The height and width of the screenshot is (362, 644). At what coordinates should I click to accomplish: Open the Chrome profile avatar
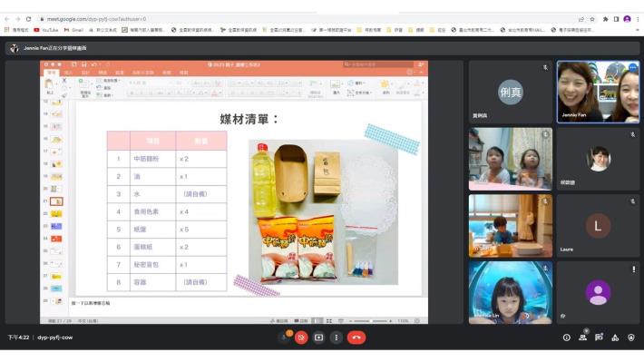627,19
